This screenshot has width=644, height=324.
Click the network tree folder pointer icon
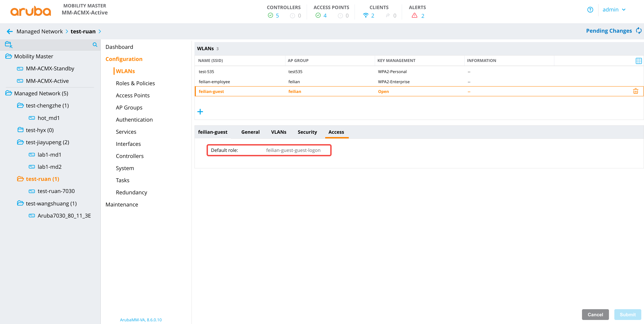pos(9,45)
